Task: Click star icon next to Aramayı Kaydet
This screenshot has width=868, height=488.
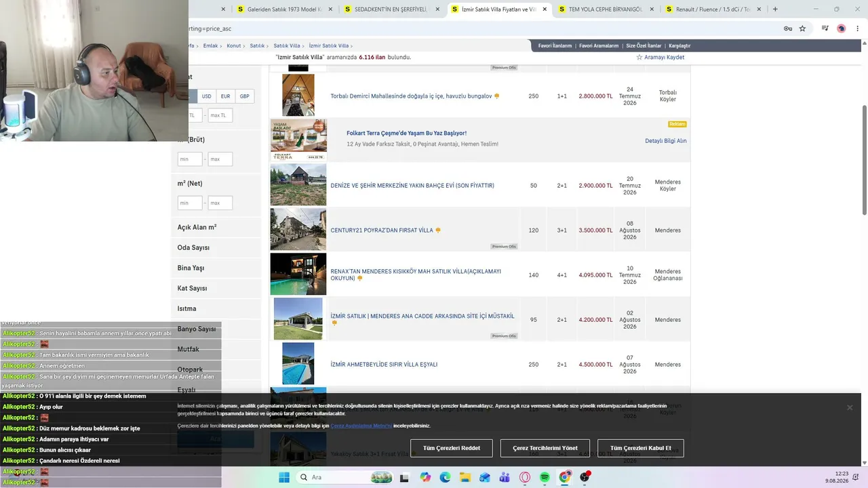Action: pyautogui.click(x=639, y=58)
